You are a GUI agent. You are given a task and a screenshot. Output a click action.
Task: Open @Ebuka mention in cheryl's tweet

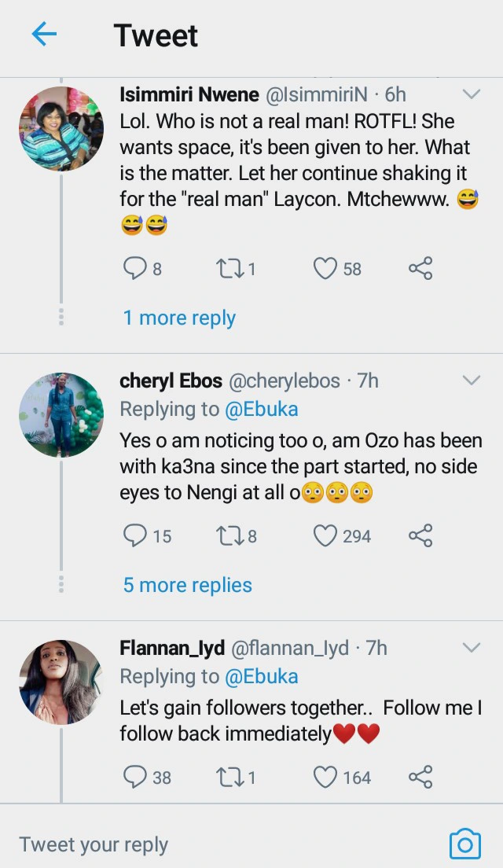click(262, 409)
